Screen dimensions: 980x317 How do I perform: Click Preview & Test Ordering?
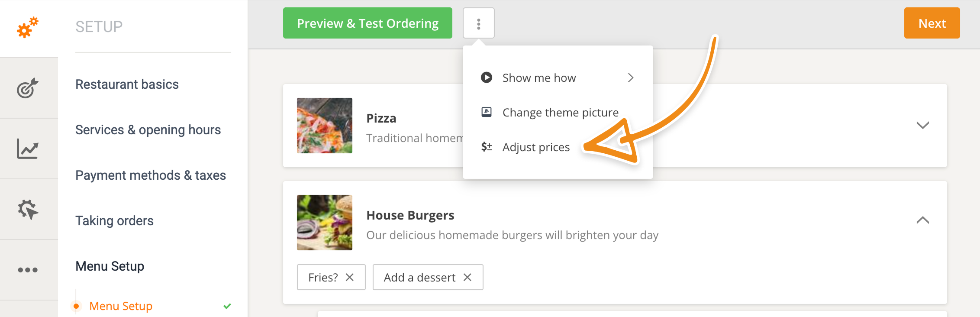point(367,23)
